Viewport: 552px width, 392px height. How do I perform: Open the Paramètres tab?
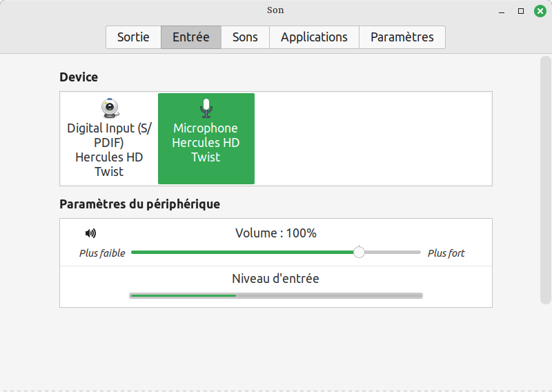click(402, 37)
